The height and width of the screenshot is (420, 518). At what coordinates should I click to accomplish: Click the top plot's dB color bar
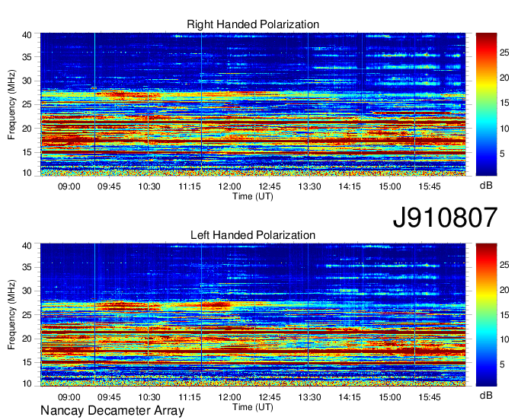pyautogui.click(x=486, y=104)
